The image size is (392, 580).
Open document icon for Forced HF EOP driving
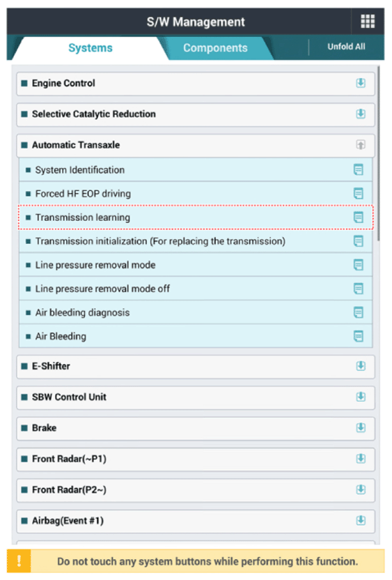pos(358,194)
